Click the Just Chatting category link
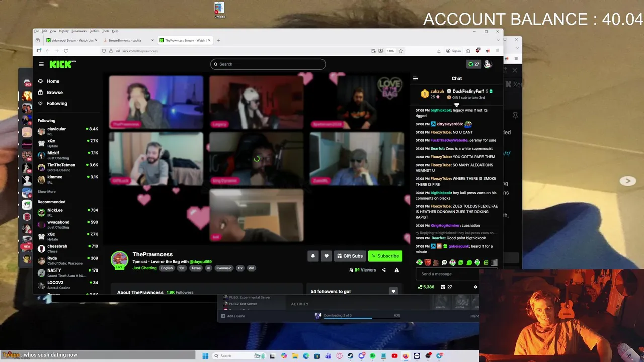The height and width of the screenshot is (362, 644). pos(144,268)
